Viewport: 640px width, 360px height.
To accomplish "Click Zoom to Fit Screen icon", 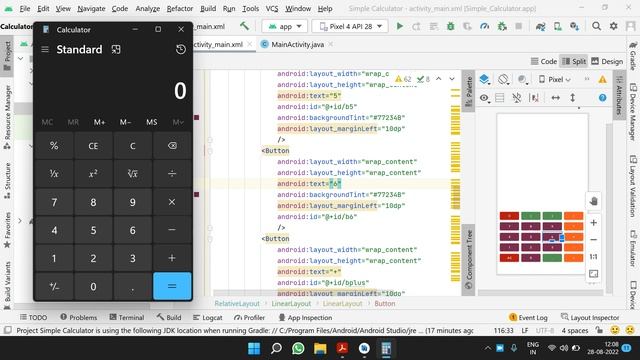I will (593, 273).
